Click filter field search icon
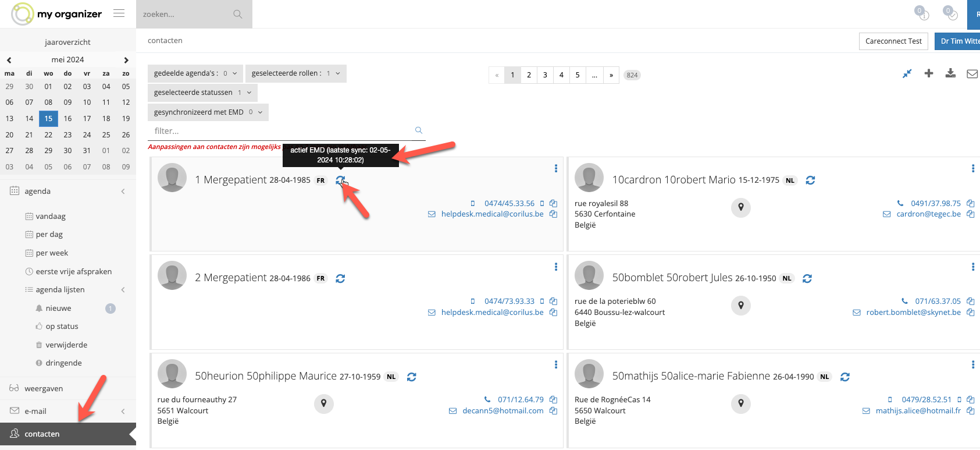The width and height of the screenshot is (980, 450). pos(418,130)
